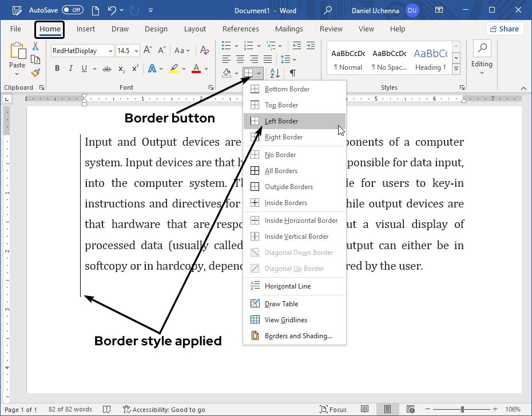Toggle Subscript formatting

pyautogui.click(x=121, y=69)
